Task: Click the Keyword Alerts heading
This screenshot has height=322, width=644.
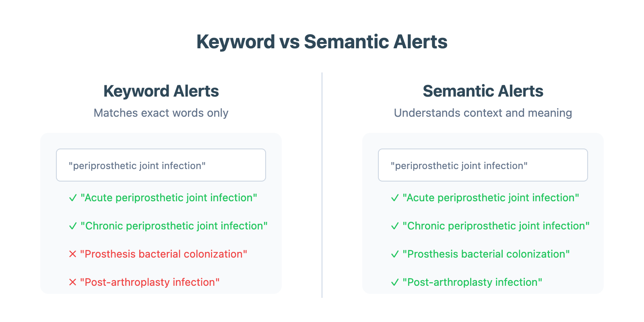Action: coord(161,91)
